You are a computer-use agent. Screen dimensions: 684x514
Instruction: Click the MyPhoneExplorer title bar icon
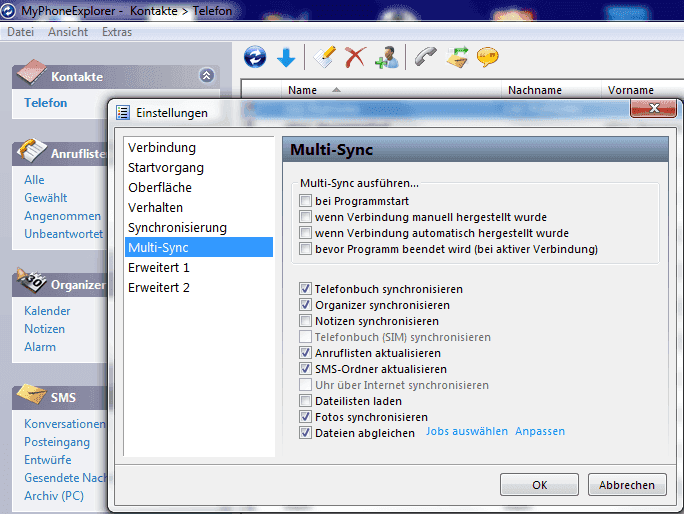pyautogui.click(x=8, y=10)
